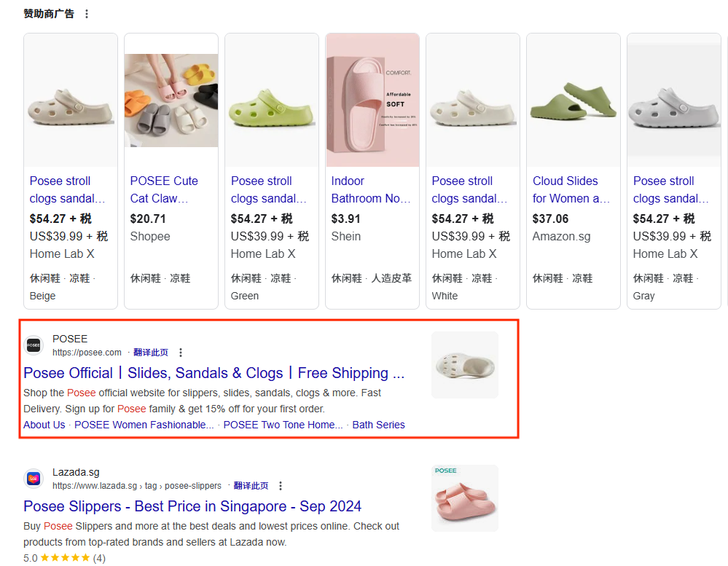Open more options for the Lazada.sg result

pyautogui.click(x=281, y=486)
